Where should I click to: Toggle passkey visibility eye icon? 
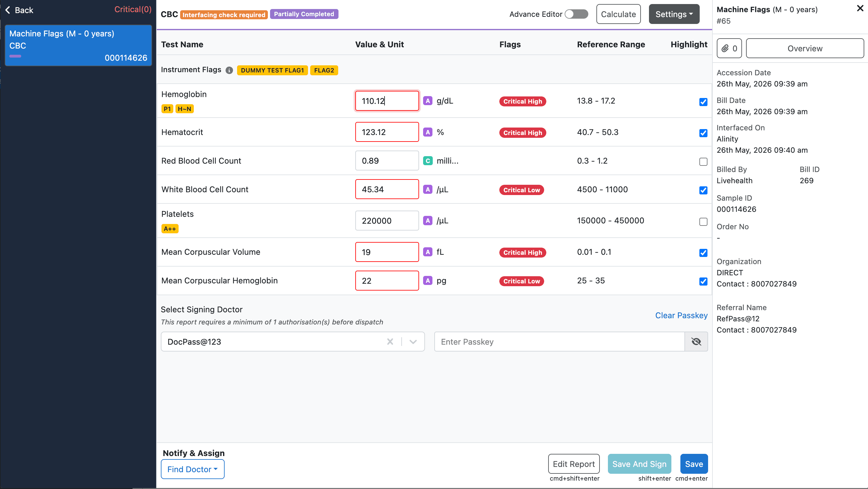tap(696, 342)
